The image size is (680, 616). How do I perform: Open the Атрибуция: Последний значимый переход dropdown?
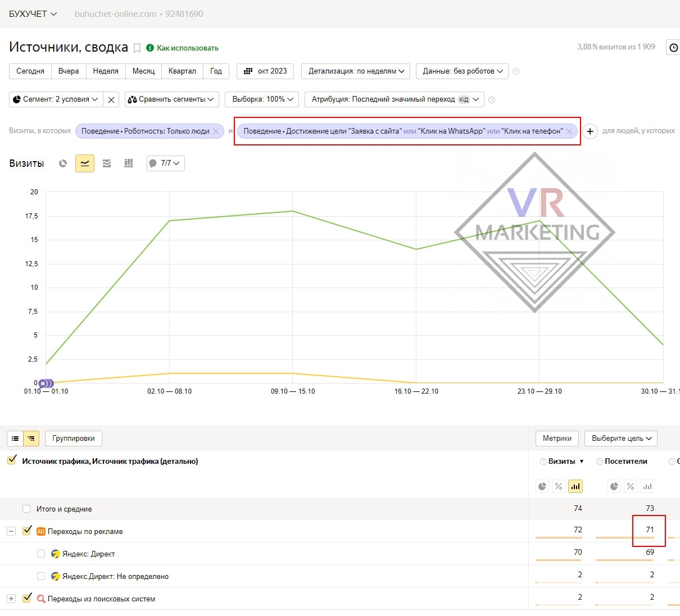click(395, 99)
